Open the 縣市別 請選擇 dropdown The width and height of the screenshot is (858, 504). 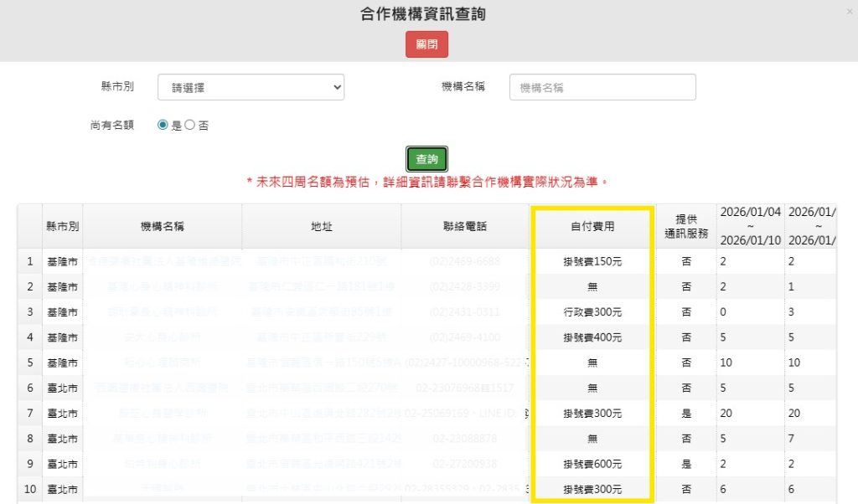coord(252,86)
